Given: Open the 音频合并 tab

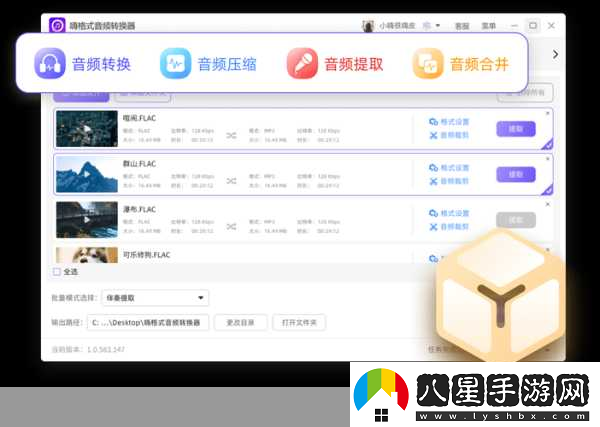Looking at the screenshot, I should [461, 64].
